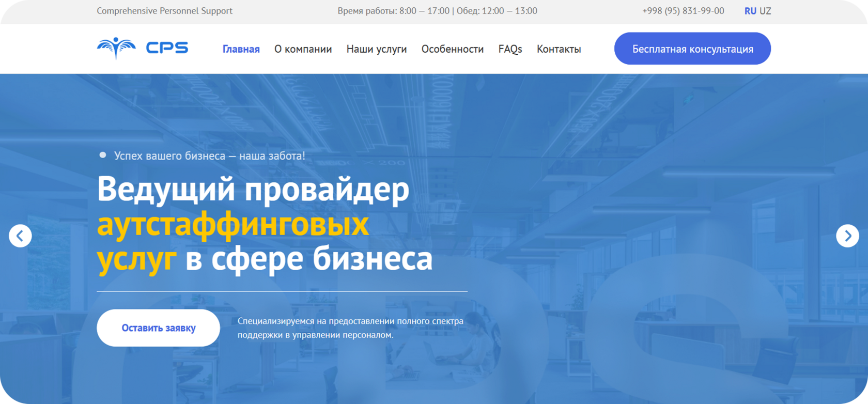Select the Особенности menu item
The image size is (868, 404).
click(452, 49)
